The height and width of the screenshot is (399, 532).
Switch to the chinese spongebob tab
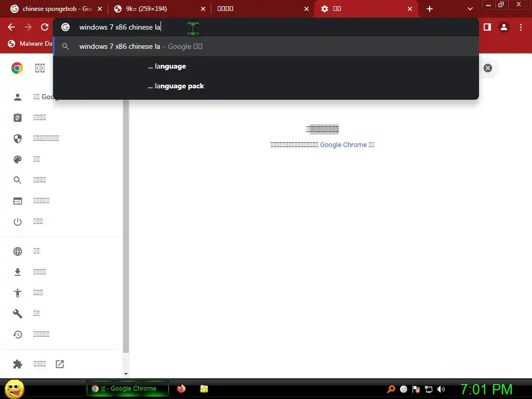[x=56, y=9]
